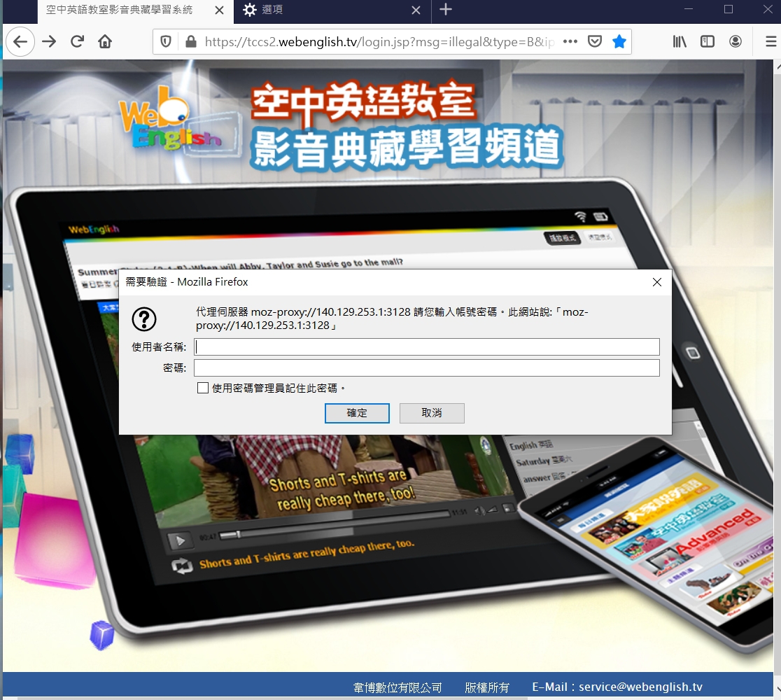
Task: Click the 版權所有 footer text
Action: click(x=487, y=687)
